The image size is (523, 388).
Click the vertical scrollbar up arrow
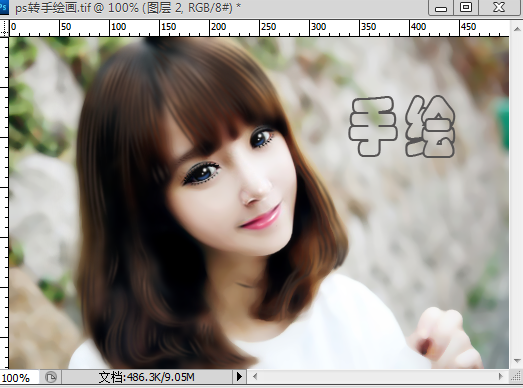click(x=517, y=29)
